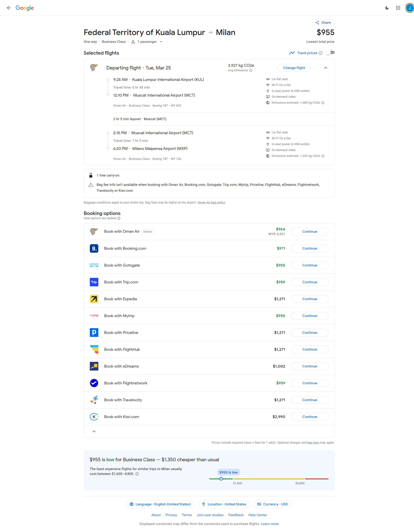Screen dimensions: 414x532
Task: Open Avg emissions info icon
Action: click(x=251, y=70)
